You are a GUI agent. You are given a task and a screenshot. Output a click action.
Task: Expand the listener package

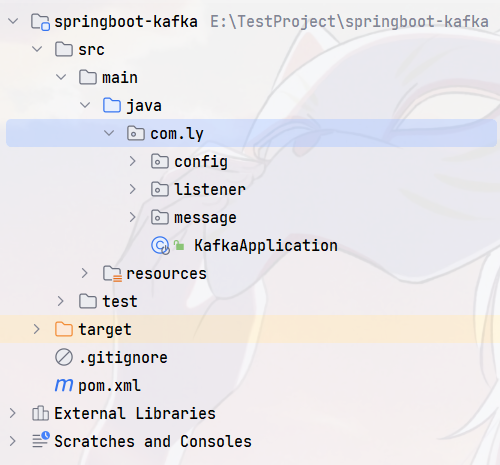pos(133,189)
